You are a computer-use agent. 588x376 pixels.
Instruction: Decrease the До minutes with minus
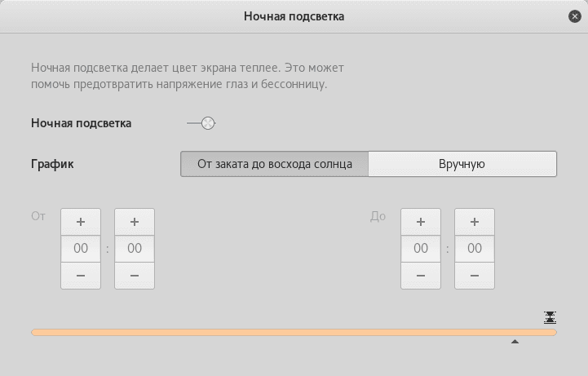click(475, 276)
